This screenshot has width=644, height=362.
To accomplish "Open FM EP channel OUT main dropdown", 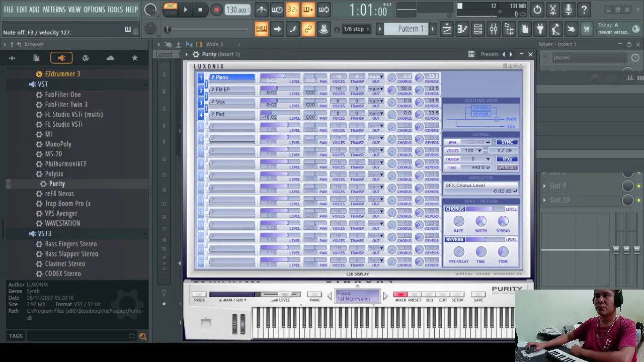I will 375,89.
